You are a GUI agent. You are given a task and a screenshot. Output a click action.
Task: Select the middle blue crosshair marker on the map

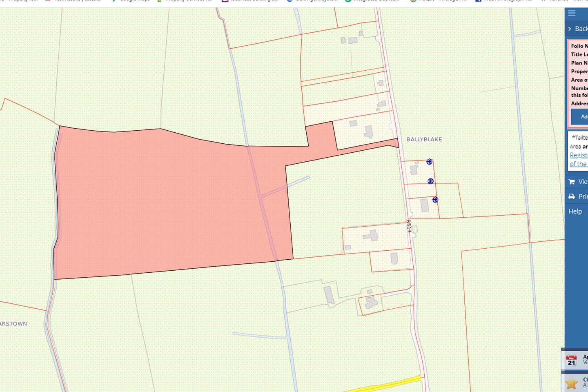[430, 181]
